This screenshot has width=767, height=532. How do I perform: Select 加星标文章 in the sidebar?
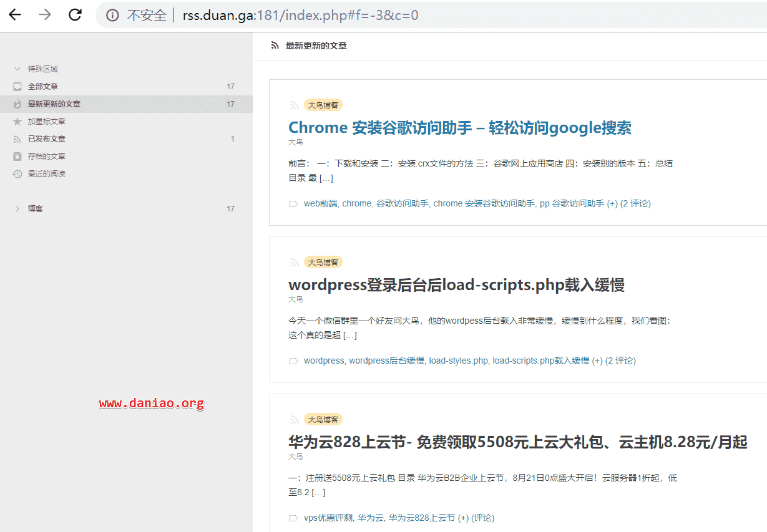(47, 122)
